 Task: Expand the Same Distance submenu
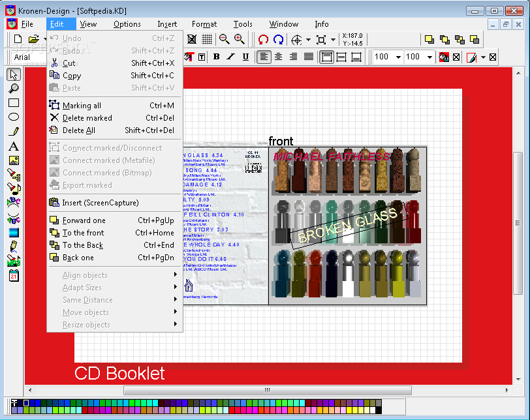115,300
